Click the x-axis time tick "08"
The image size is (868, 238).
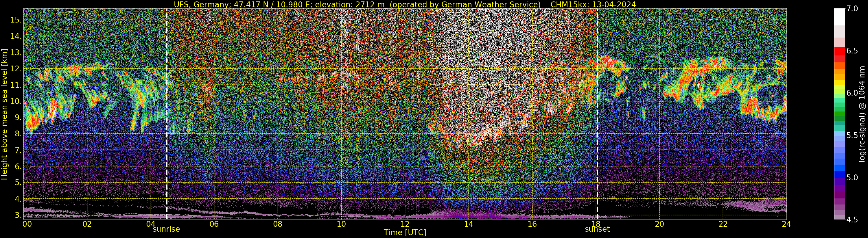pos(278,224)
